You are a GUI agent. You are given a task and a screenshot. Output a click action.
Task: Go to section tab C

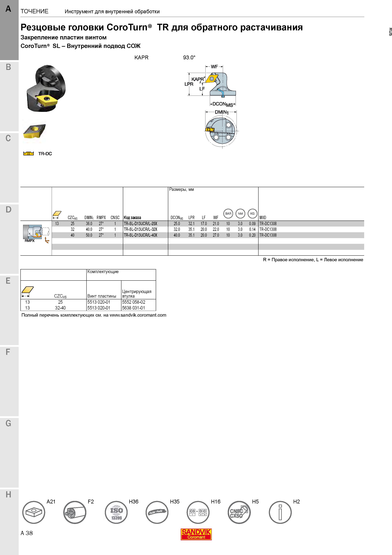9,168
